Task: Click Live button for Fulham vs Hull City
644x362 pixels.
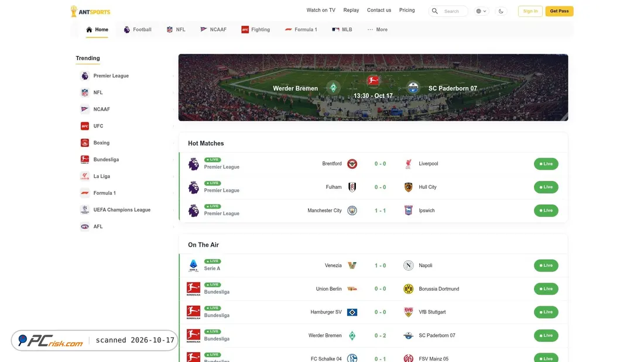Action: coord(546,187)
